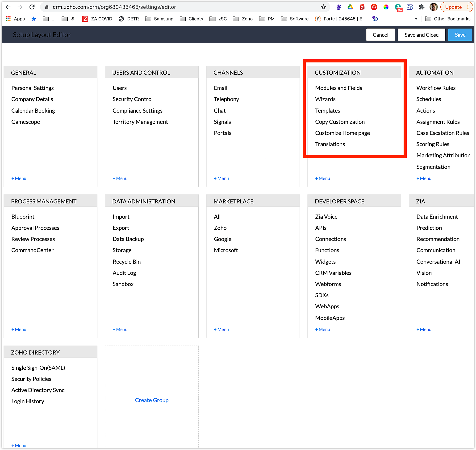Click the bookmark star icon in address bar
Viewport: 476px width, 450px height.
click(323, 7)
